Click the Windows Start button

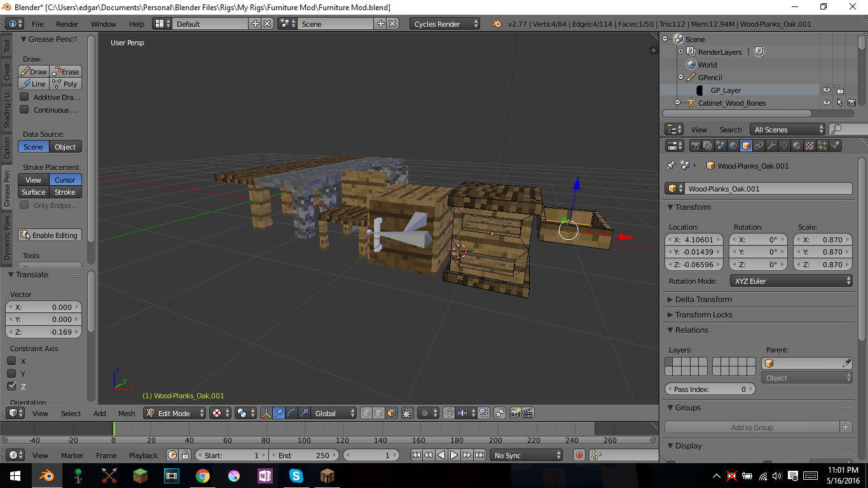[x=15, y=475]
